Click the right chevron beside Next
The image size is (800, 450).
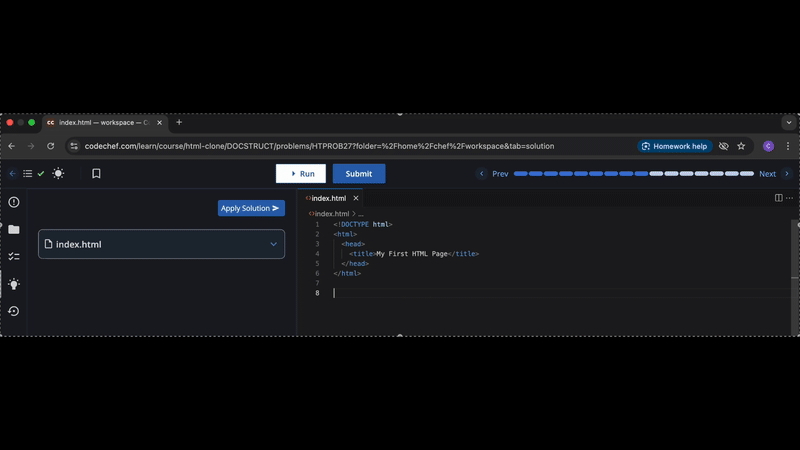787,173
